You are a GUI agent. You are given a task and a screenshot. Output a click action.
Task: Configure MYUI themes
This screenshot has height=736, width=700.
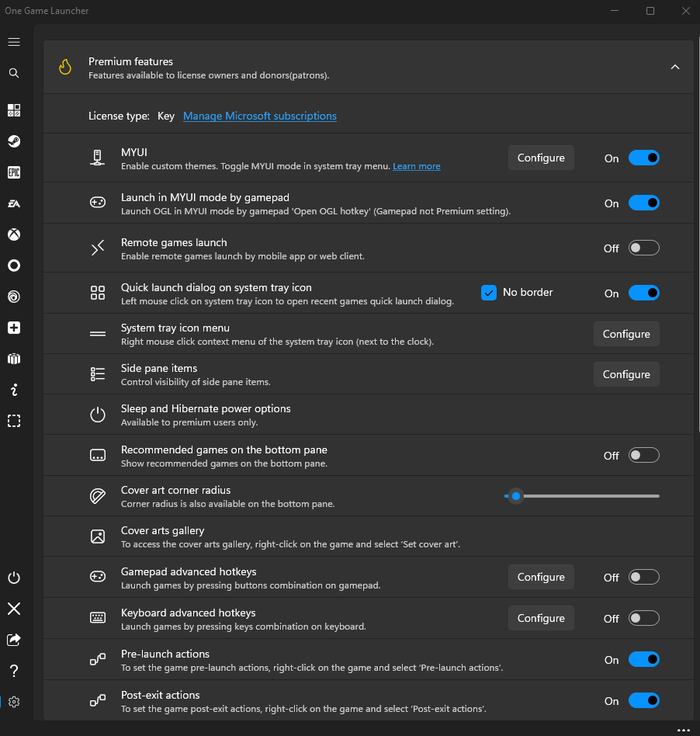click(541, 158)
